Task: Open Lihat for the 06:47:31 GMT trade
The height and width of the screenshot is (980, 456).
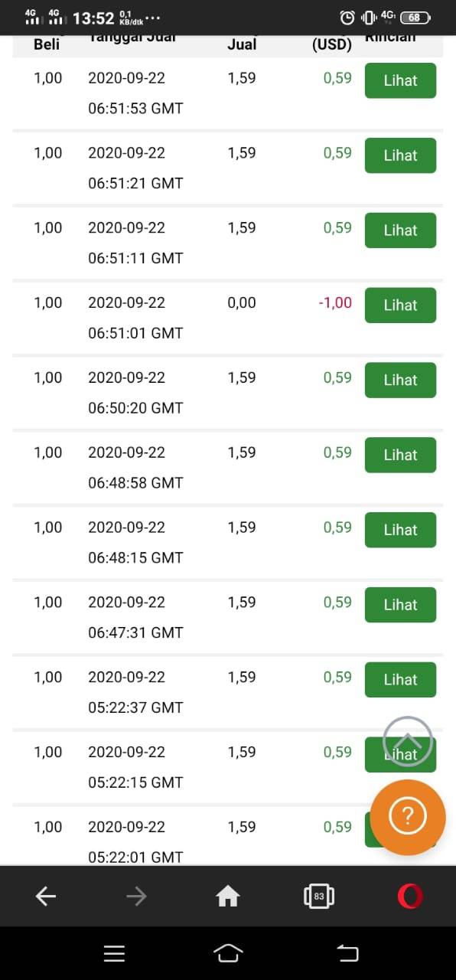Action: click(x=400, y=605)
